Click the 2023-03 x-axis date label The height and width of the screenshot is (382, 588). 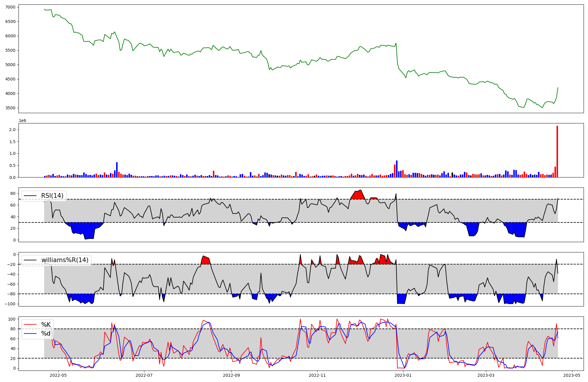[x=486, y=375]
